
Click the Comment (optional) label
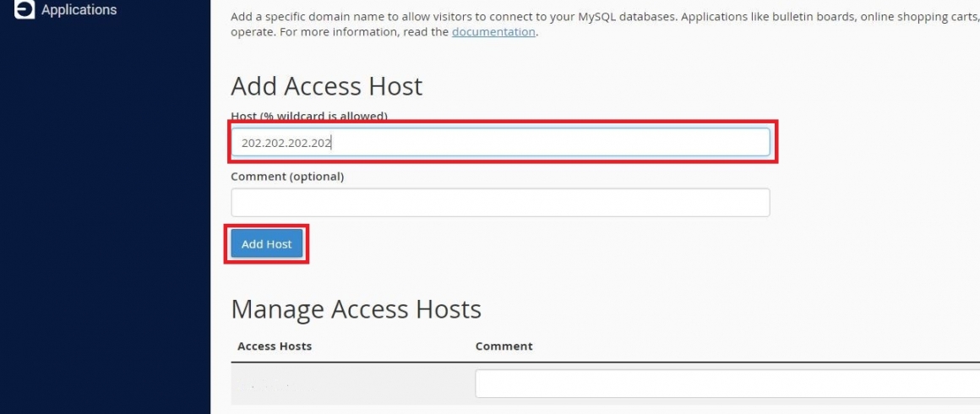point(287,177)
